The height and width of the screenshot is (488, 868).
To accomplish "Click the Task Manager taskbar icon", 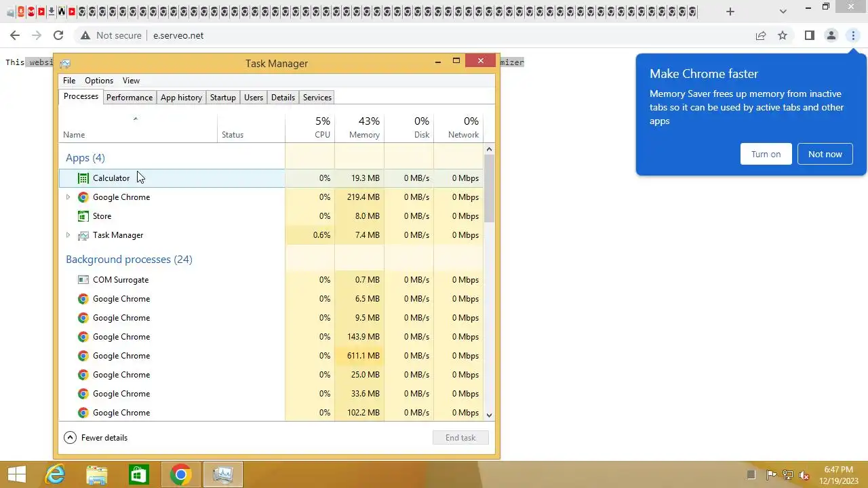I will tap(222, 474).
